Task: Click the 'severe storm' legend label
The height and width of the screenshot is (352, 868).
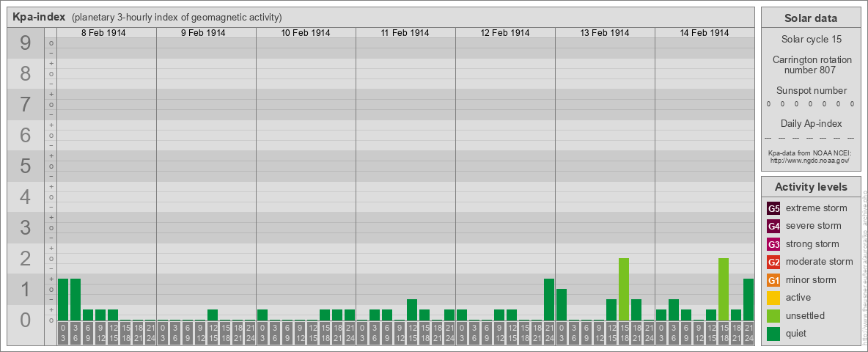Action: tap(813, 226)
